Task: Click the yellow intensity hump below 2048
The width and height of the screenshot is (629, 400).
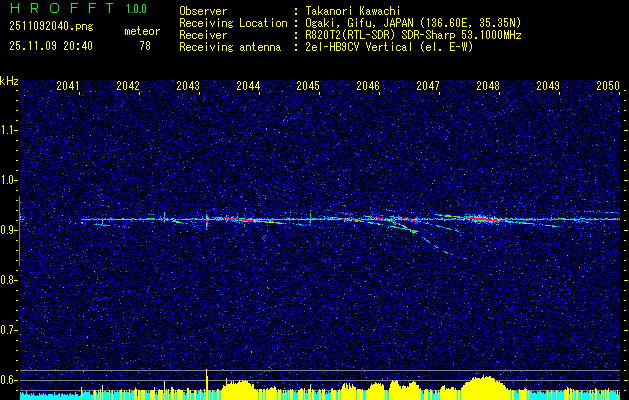Action: click(484, 388)
